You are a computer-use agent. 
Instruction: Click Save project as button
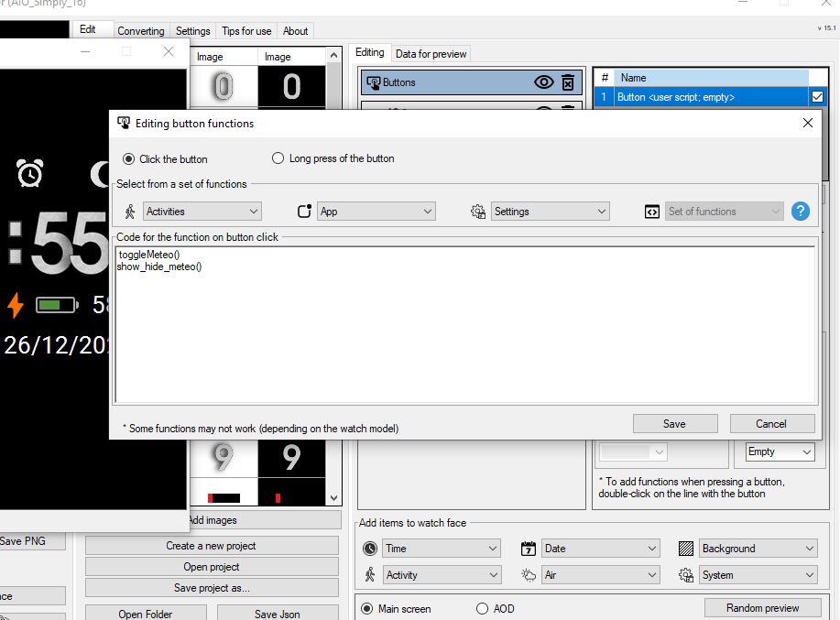tap(212, 588)
